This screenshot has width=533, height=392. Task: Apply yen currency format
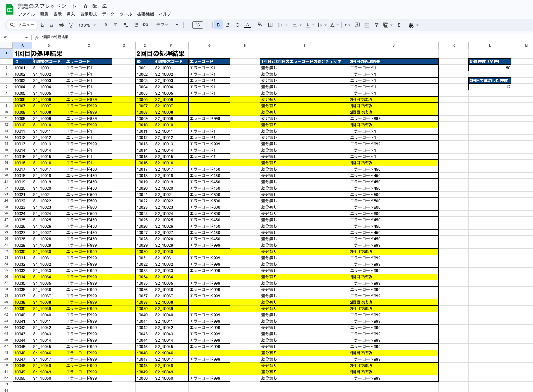tap(106, 25)
